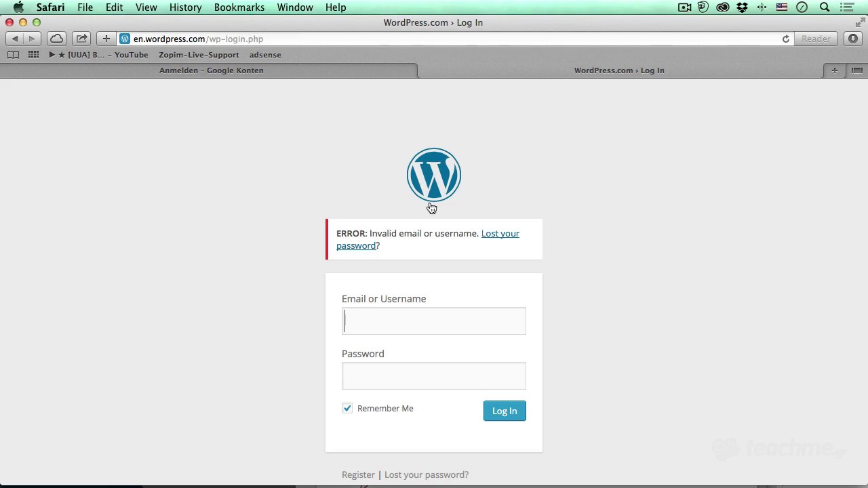Open the Dropbox menu bar icon

[742, 7]
